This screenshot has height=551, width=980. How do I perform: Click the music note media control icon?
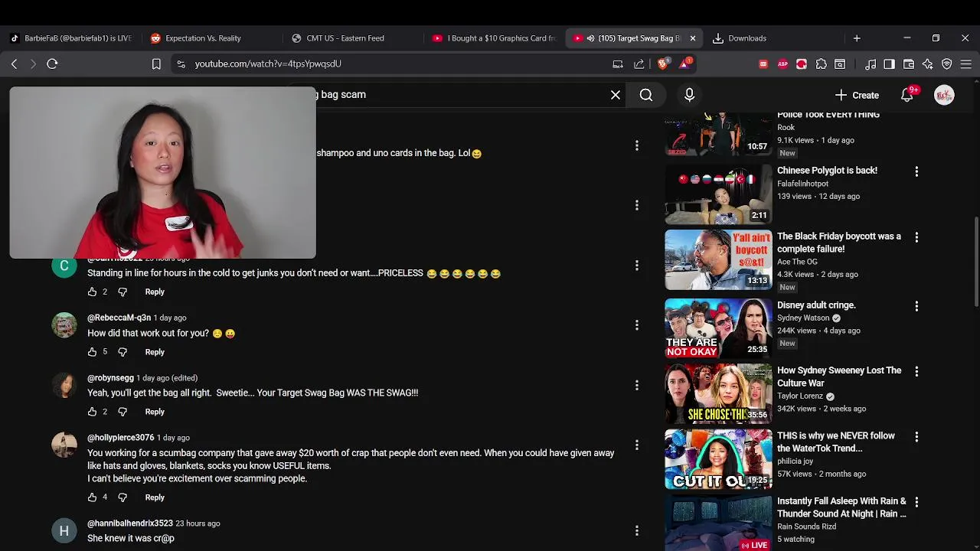click(871, 64)
